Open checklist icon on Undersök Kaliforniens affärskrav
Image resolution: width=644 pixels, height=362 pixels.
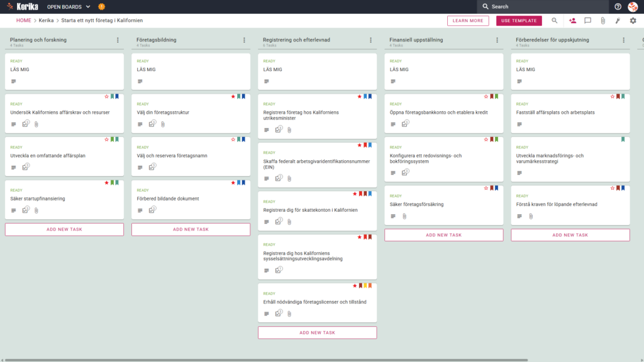coord(26,124)
